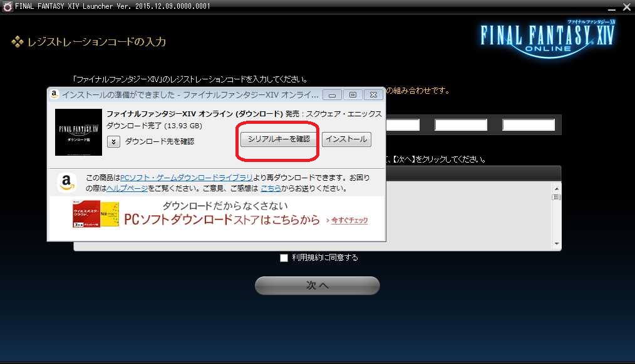Click the FINAL FANTASY XIV ONLINE logo
The width and height of the screenshot is (635, 364).
[x=547, y=38]
